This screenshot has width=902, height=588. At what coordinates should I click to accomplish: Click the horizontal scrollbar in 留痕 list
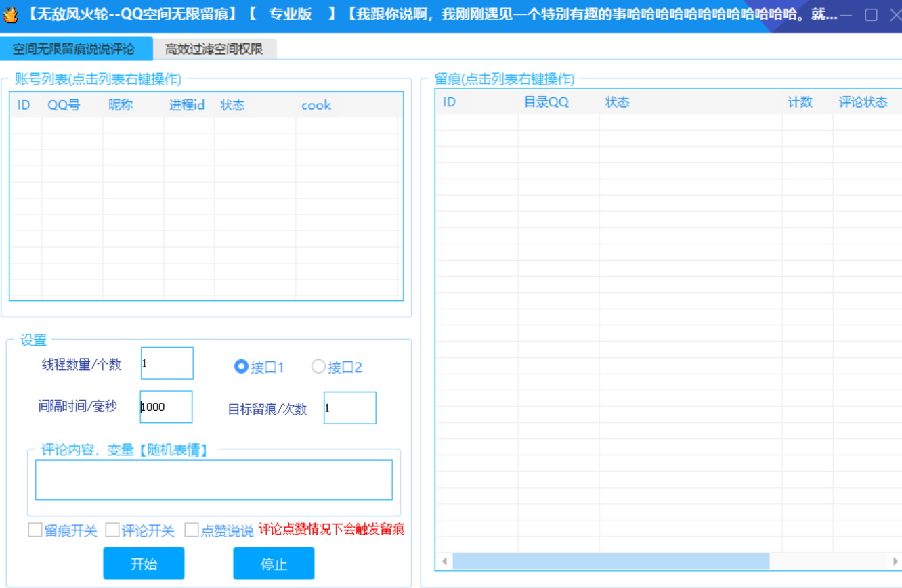click(610, 561)
